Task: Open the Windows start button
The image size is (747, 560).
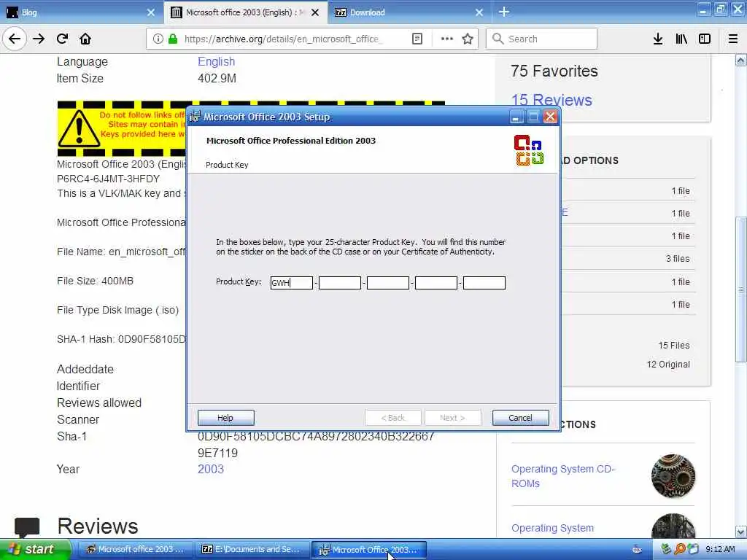Action: pos(35,549)
